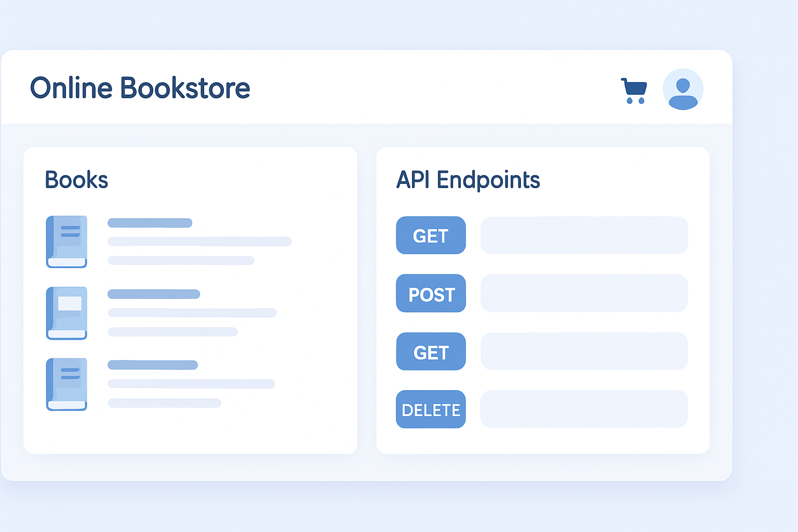Click the API Endpoints heading

[x=468, y=180]
